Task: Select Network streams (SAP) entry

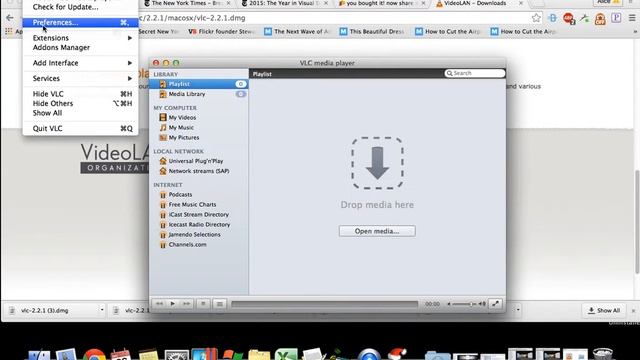Action: [199, 171]
